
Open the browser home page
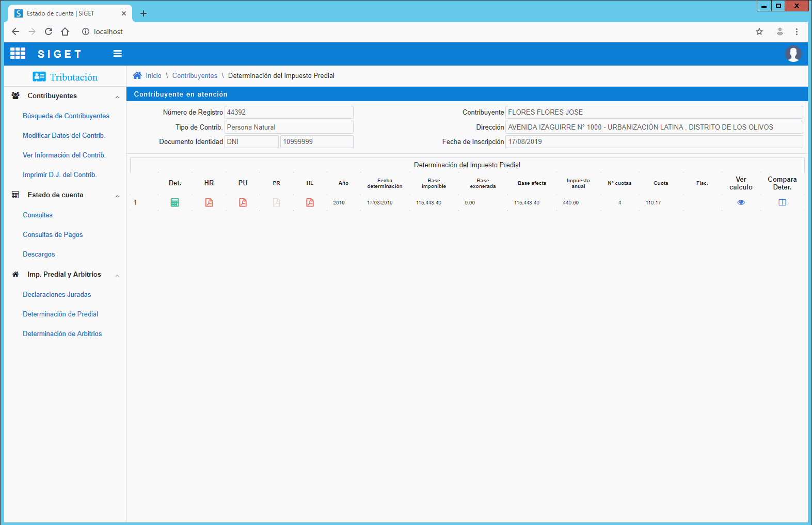(x=65, y=31)
